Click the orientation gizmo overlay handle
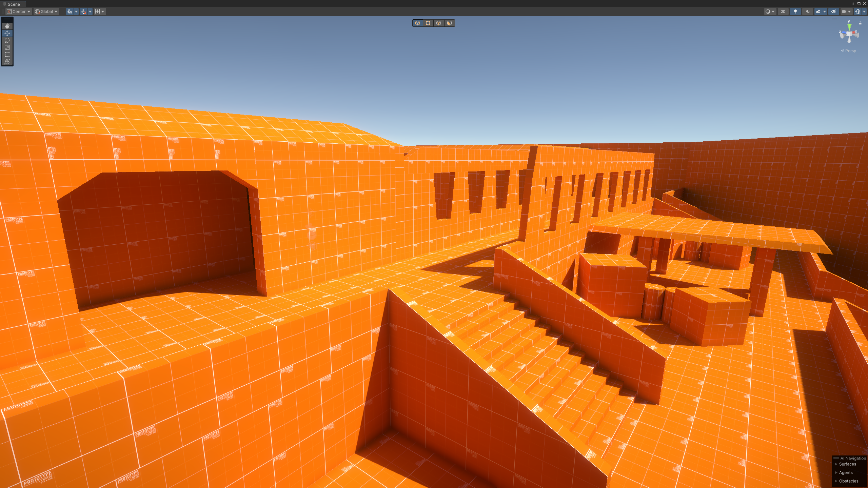The width and height of the screenshot is (868, 488). (834, 20)
